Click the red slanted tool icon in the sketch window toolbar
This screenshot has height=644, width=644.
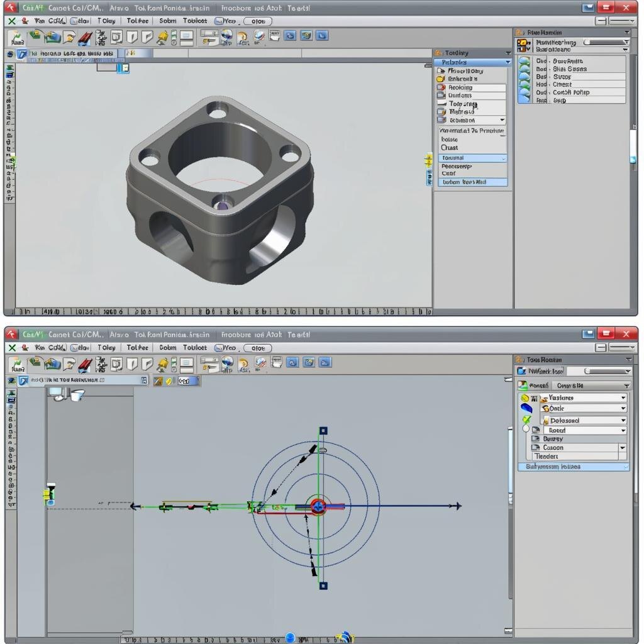click(86, 365)
